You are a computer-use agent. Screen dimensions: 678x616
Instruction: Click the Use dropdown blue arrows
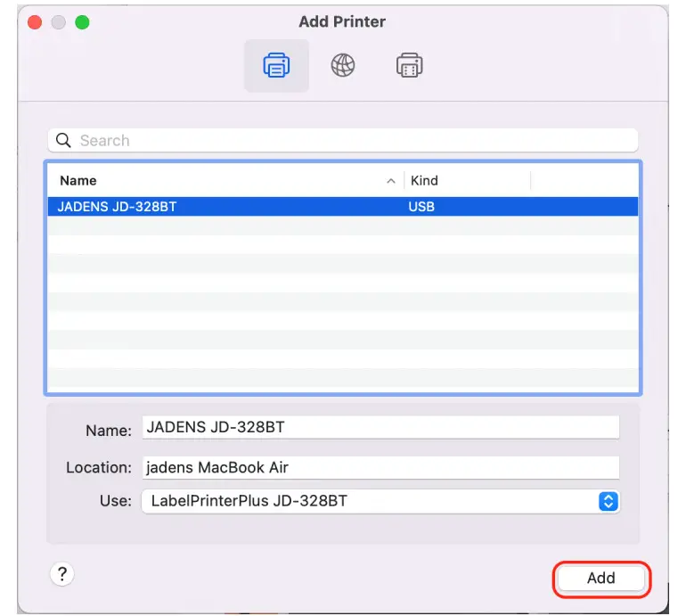coord(608,501)
